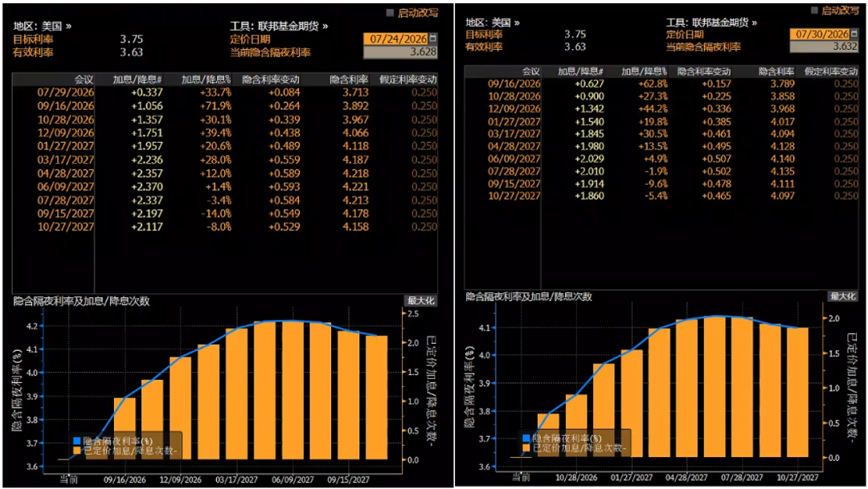
Task: Select percentage +28.0% in left table
Action: tap(215, 160)
